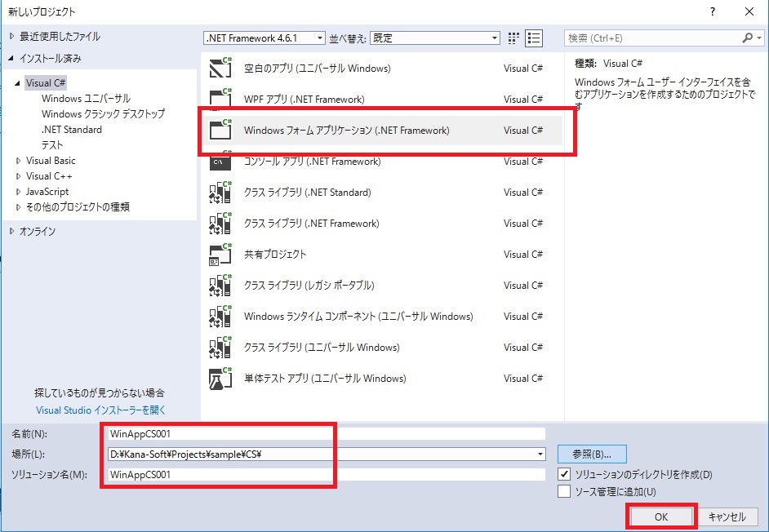Viewport: 769px width, 532px height.
Task: Select the .NET Standard category
Action: click(72, 130)
